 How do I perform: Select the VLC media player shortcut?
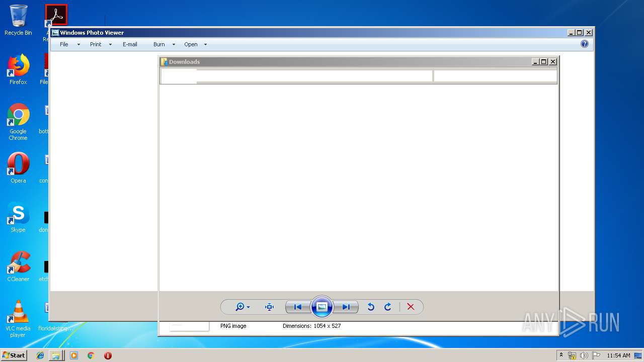click(x=18, y=319)
